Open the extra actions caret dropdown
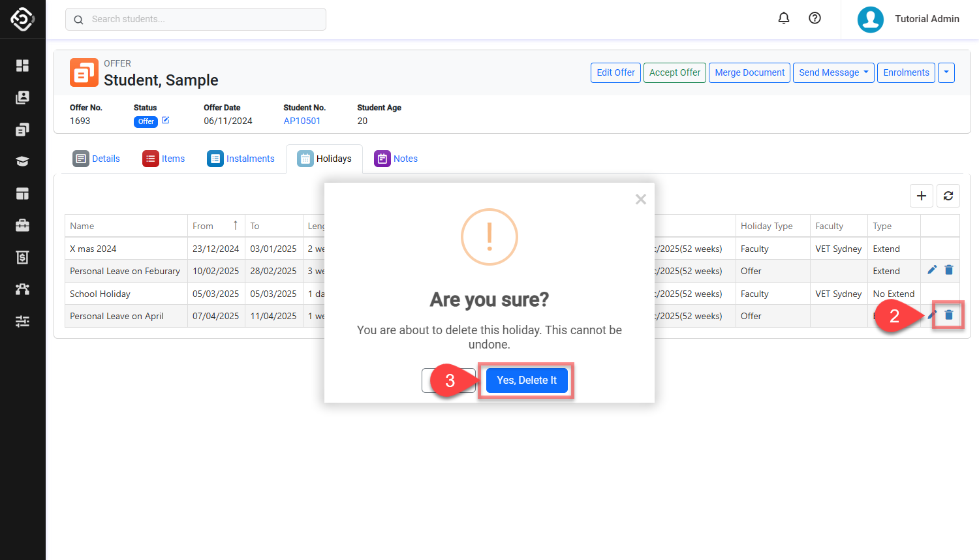Viewport: 979px width, 560px height. [x=946, y=72]
